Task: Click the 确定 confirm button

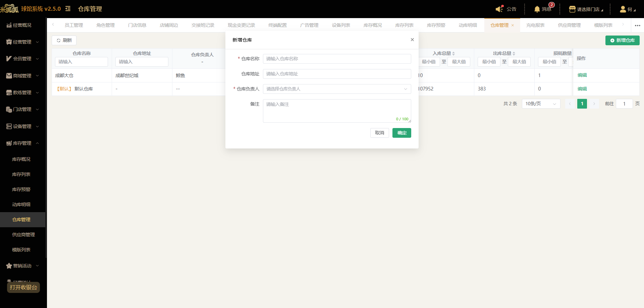Action: click(x=402, y=133)
